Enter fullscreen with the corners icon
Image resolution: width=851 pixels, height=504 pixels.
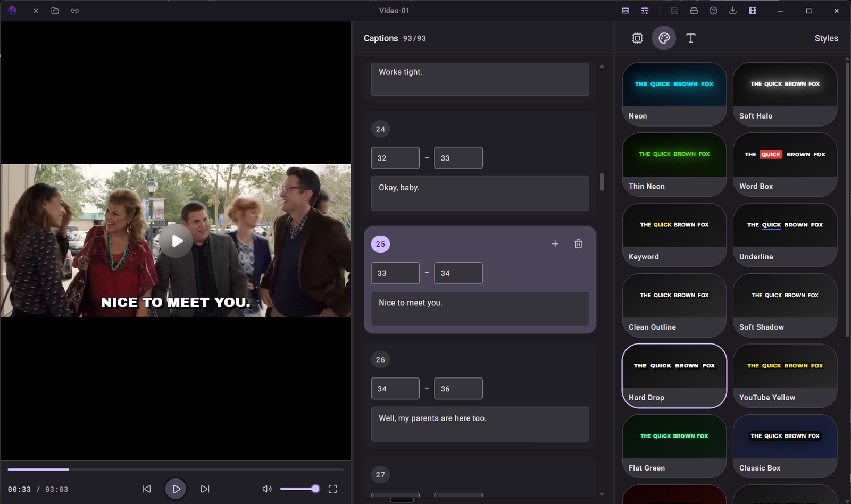tap(333, 489)
